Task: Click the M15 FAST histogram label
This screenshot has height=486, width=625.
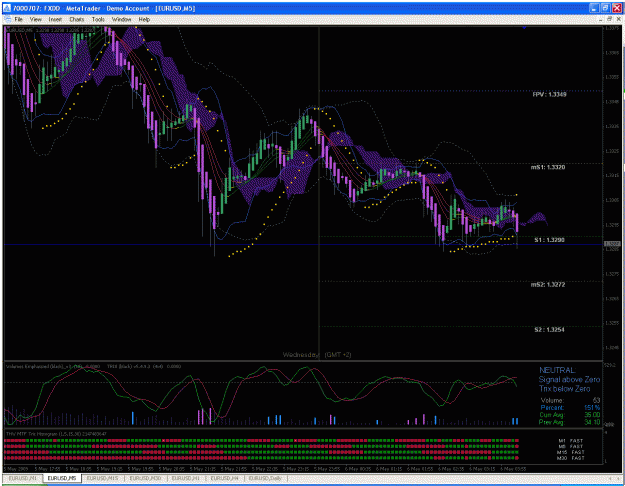Action: click(570, 453)
